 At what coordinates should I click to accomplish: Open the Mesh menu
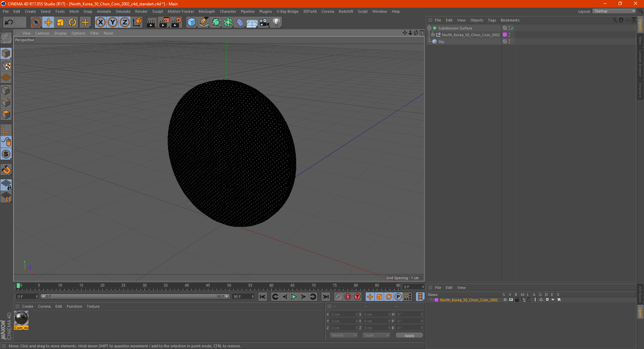74,11
